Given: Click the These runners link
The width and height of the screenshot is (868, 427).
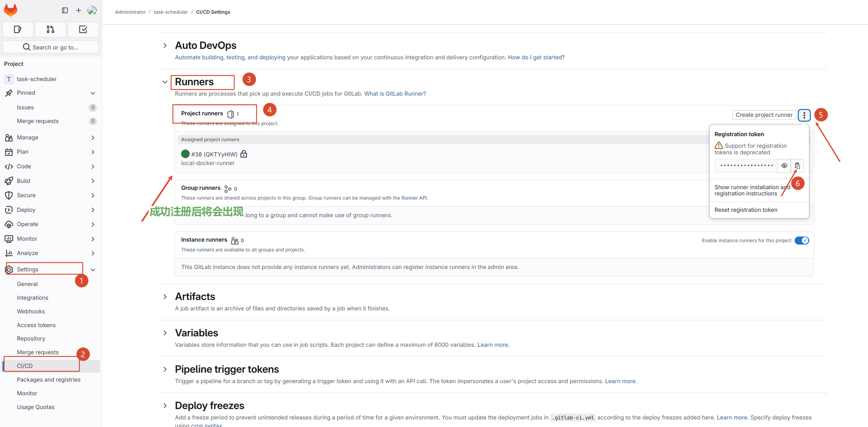Looking at the screenshot, I should (198, 250).
